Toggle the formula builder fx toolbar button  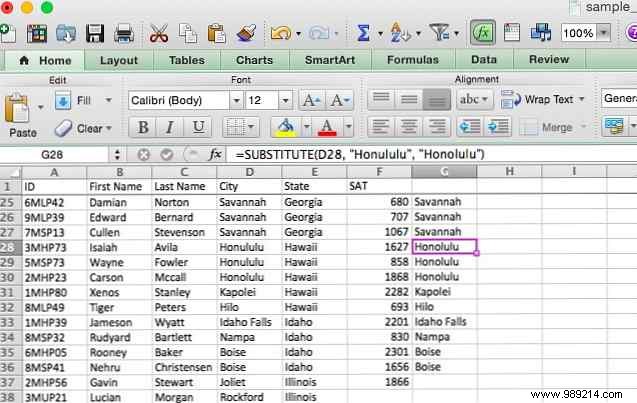tap(483, 32)
